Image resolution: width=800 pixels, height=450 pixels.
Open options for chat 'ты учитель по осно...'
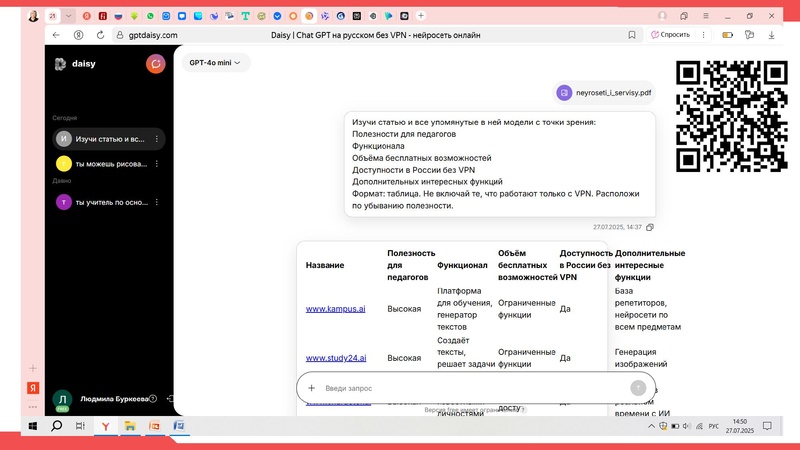157,202
